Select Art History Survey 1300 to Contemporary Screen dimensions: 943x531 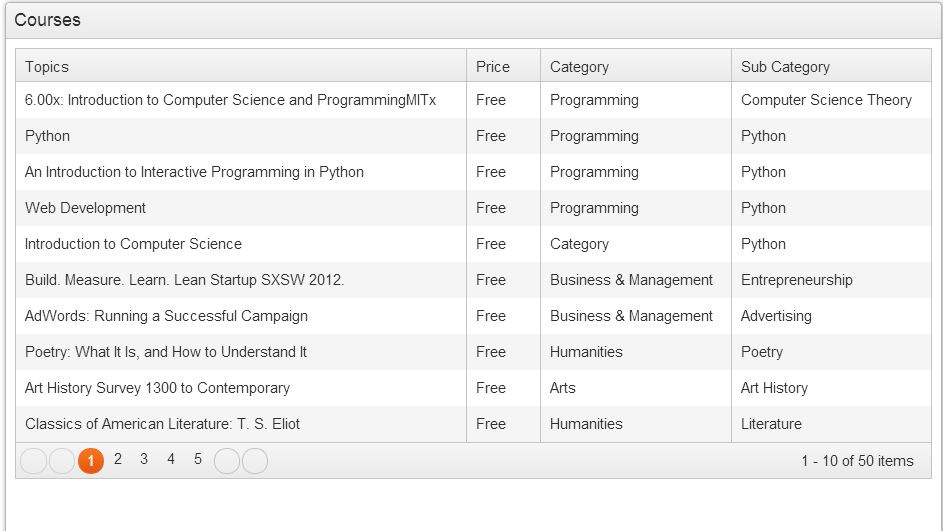tap(157, 388)
